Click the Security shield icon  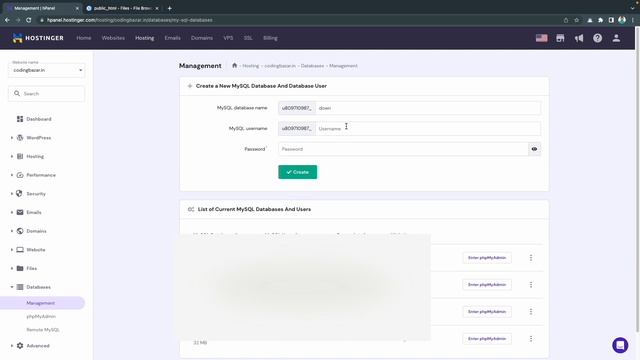point(19,193)
